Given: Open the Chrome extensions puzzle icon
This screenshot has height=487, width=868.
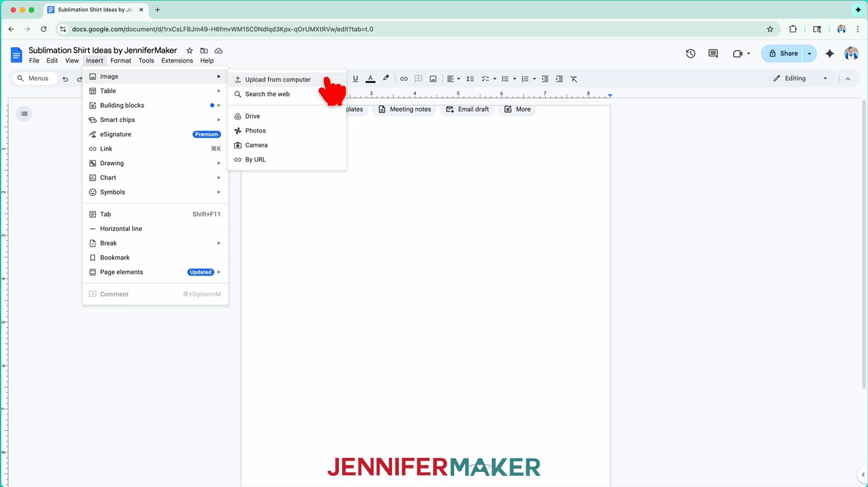Looking at the screenshot, I should click(793, 29).
